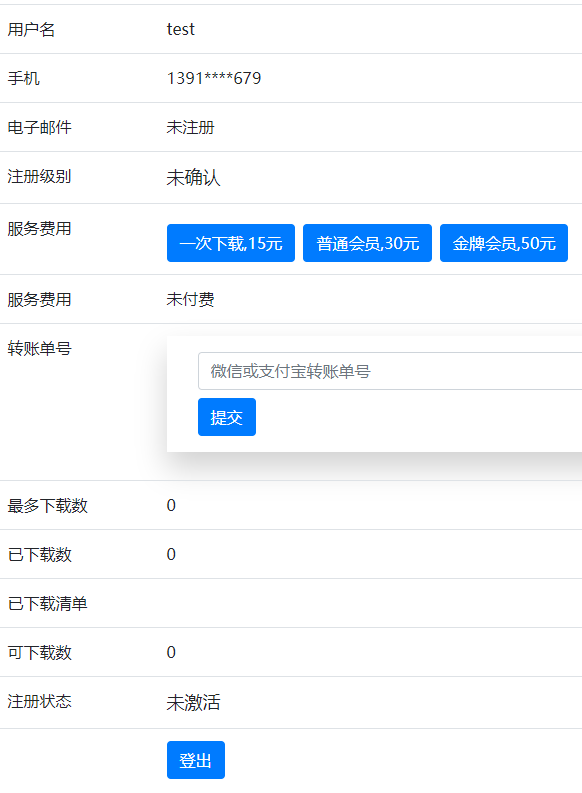Viewport: 582px width, 793px height.
Task: Click the 已下载清单 row label
Action: [x=48, y=604]
